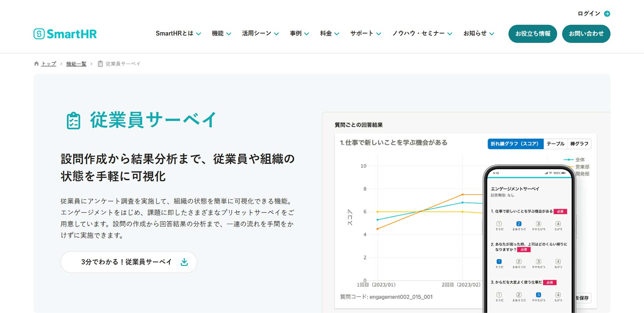Click 必須 badge on phone question 3
This screenshot has height=313, width=644.
[550, 282]
